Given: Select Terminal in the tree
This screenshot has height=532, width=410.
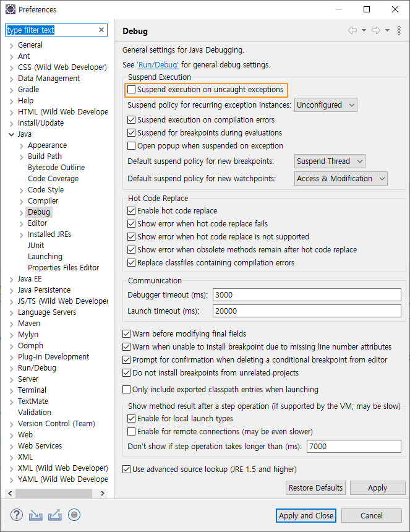Looking at the screenshot, I should [x=32, y=390].
